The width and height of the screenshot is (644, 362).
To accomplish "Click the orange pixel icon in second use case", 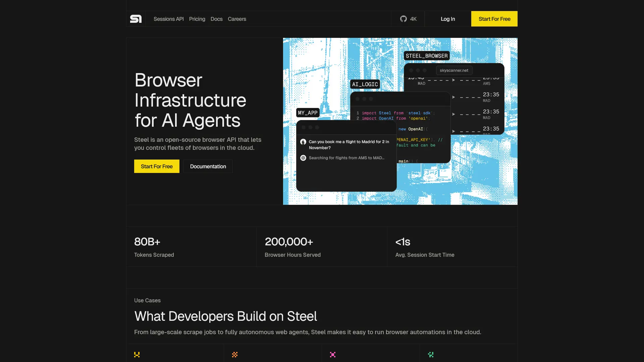I will pyautogui.click(x=235, y=355).
